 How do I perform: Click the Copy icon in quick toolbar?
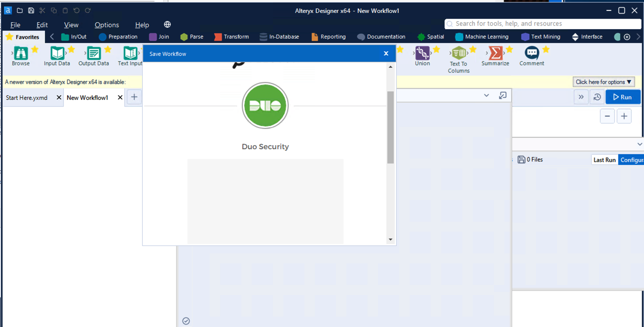pyautogui.click(x=54, y=10)
